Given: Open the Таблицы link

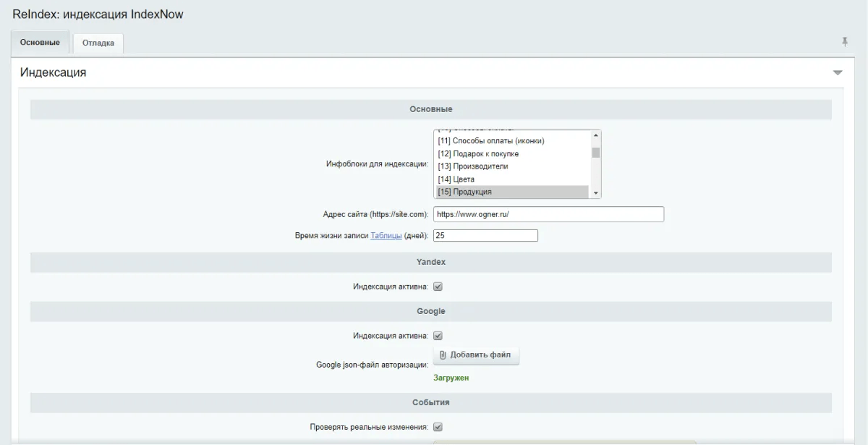Looking at the screenshot, I should tap(386, 236).
